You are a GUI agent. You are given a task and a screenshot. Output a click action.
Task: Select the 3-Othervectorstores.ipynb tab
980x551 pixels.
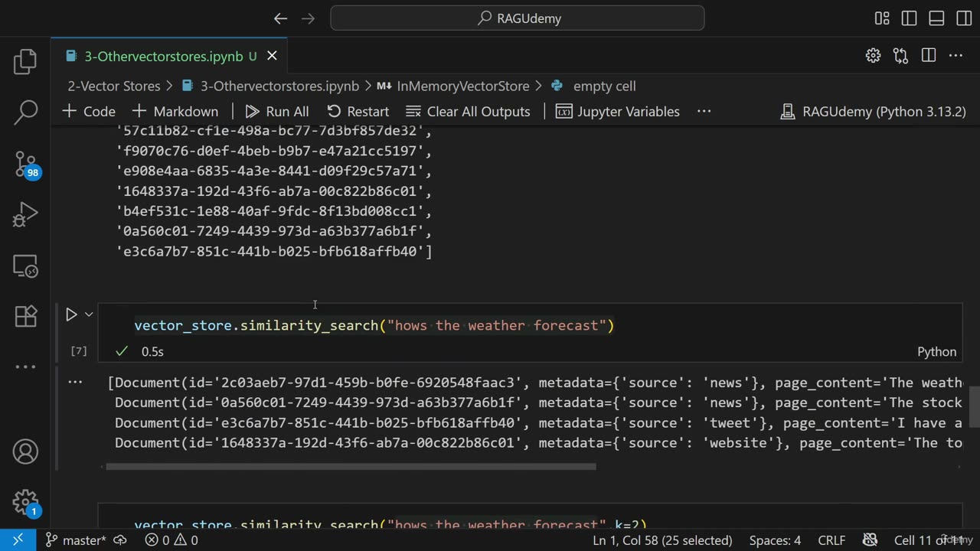pos(163,56)
